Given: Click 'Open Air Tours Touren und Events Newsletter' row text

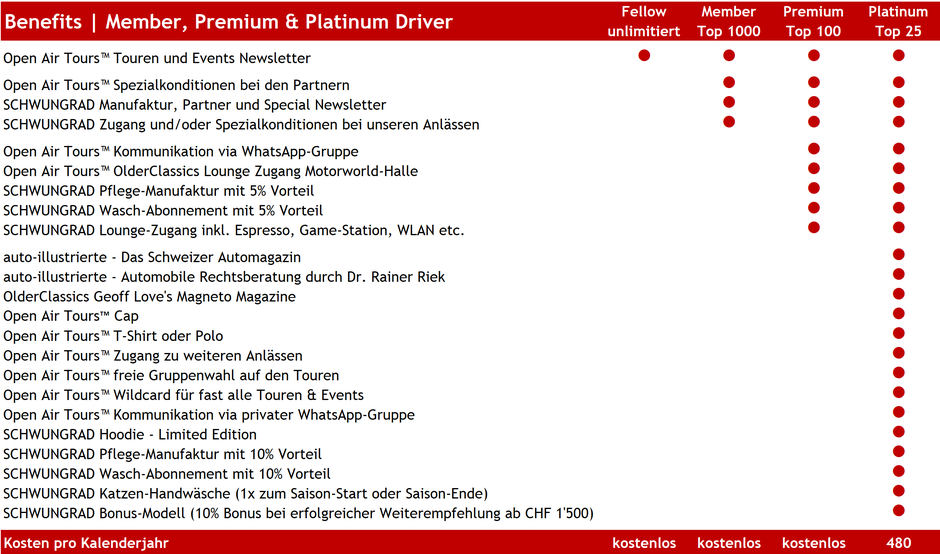Looking at the screenshot, I should point(157,58).
